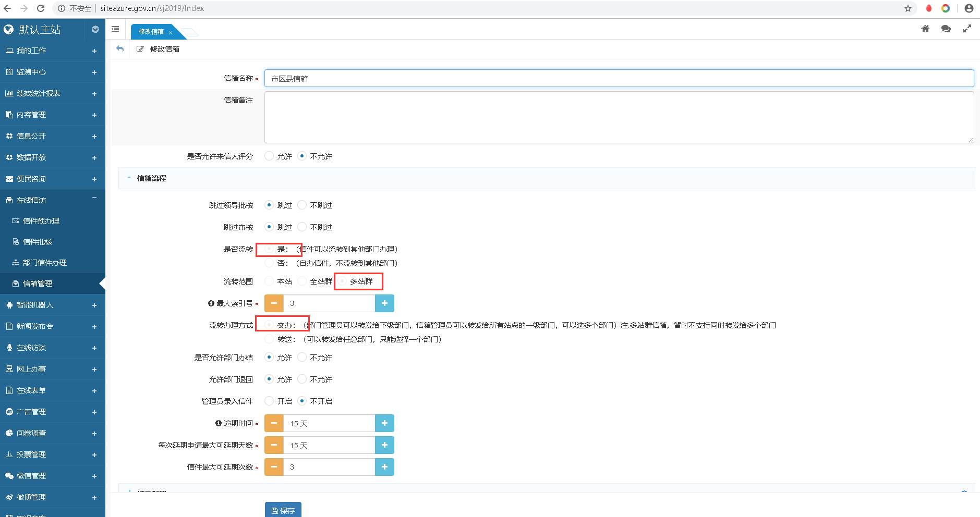Screen dimensions: 980x517
Task: Bookmark this page with star icon
Action: pos(908,8)
